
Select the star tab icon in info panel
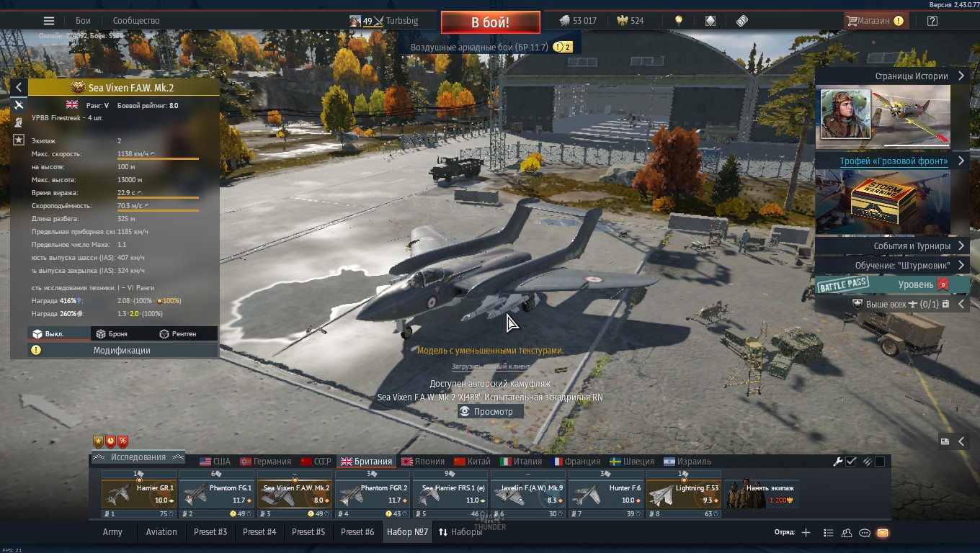(x=19, y=140)
